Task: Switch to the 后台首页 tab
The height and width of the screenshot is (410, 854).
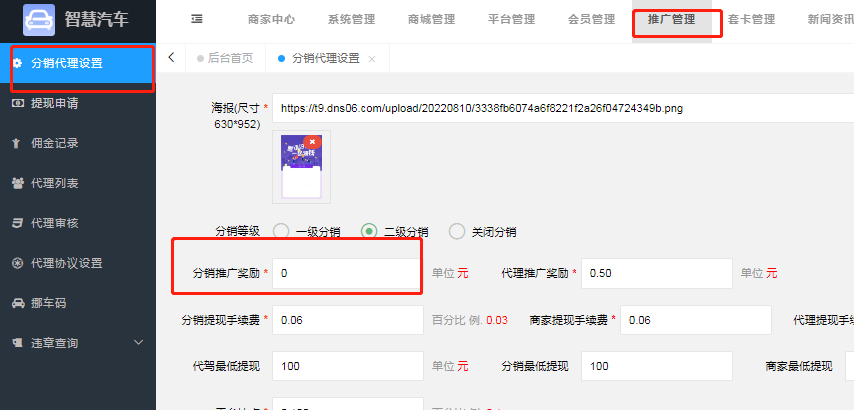Action: (225, 58)
